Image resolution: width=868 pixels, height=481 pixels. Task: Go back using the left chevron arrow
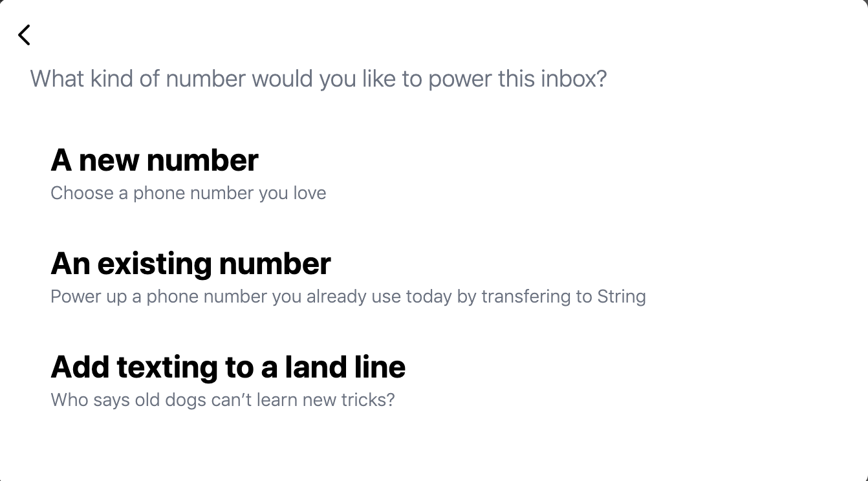point(24,35)
